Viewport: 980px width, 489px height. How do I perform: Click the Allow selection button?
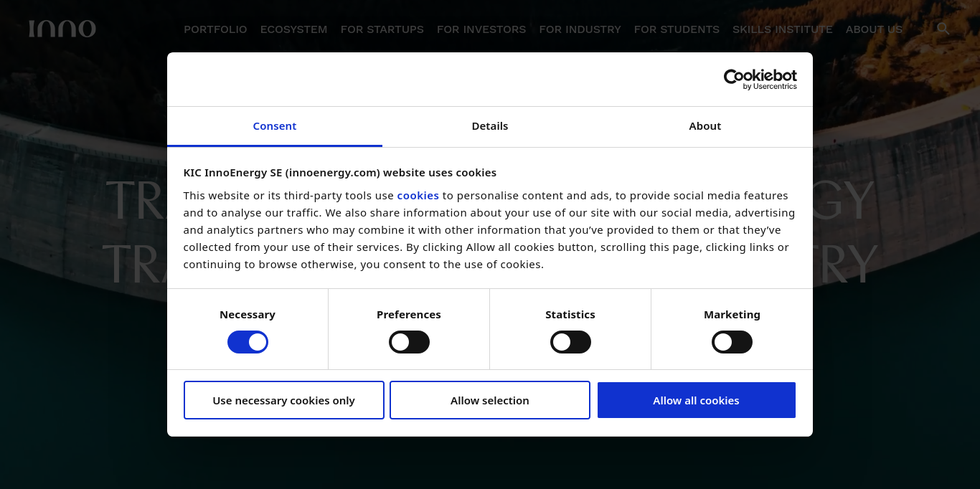[x=490, y=400]
